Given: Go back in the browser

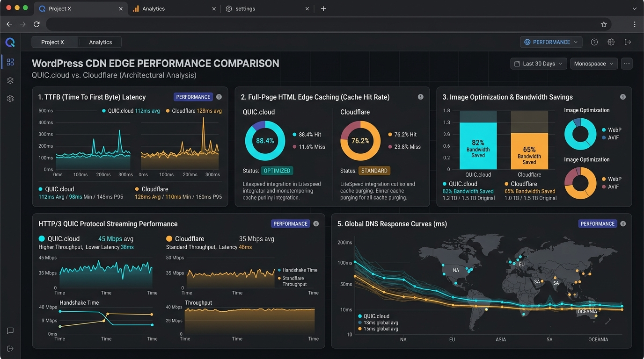Looking at the screenshot, I should click(x=9, y=24).
